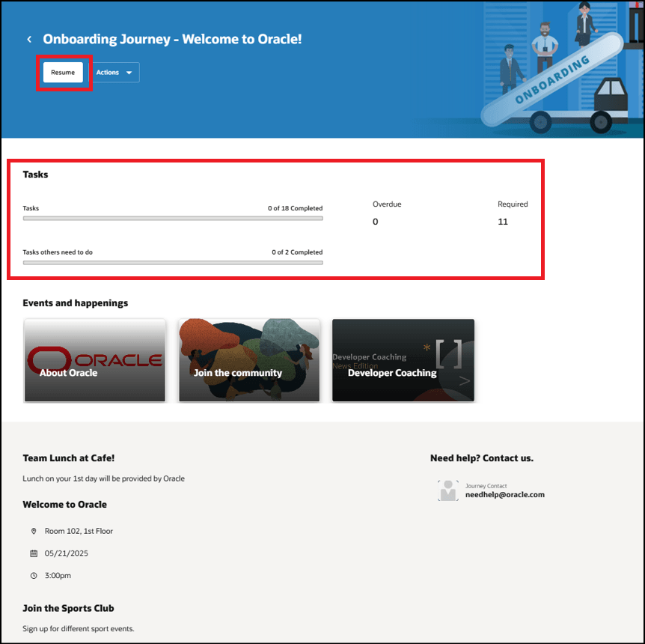
Task: Click the date 05/21/2025
Action: (67, 553)
